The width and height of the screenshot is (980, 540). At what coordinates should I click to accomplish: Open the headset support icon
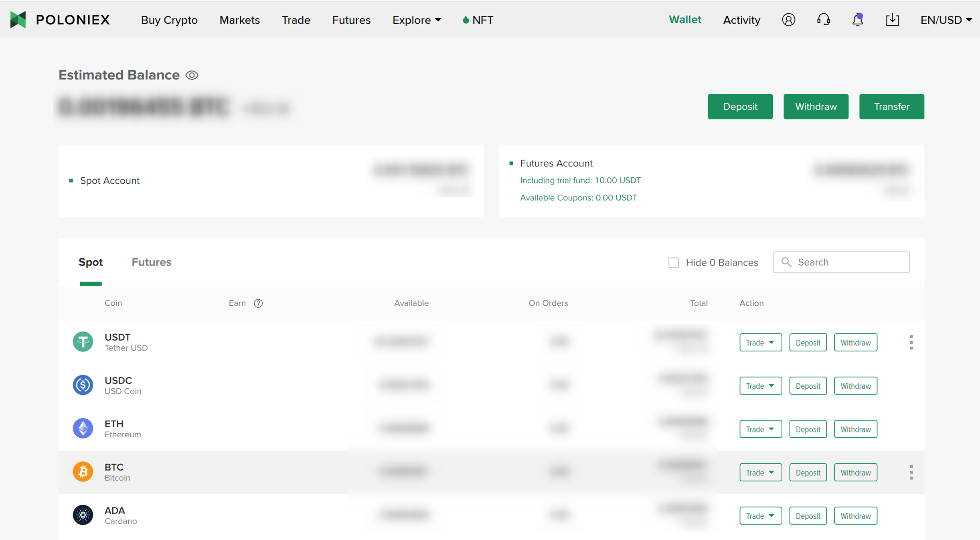tap(823, 20)
